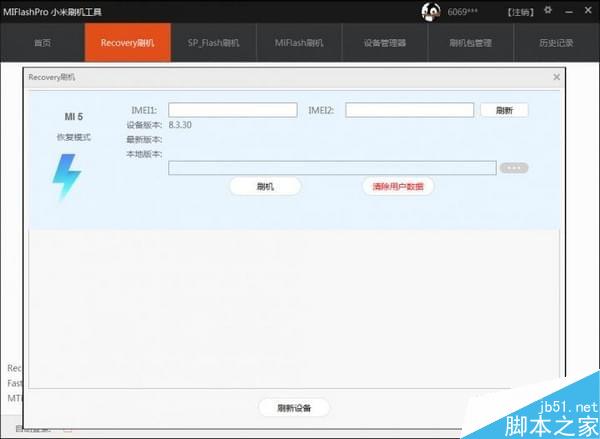Open the 首页 home tab
This screenshot has width=600, height=439.
point(42,42)
